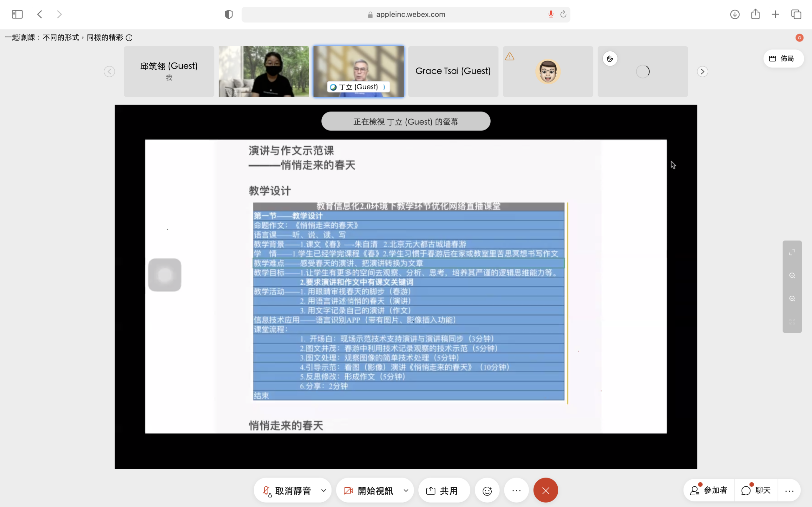Select 丁立 (Guest) video thumbnail
Image resolution: width=812 pixels, height=507 pixels.
click(358, 71)
